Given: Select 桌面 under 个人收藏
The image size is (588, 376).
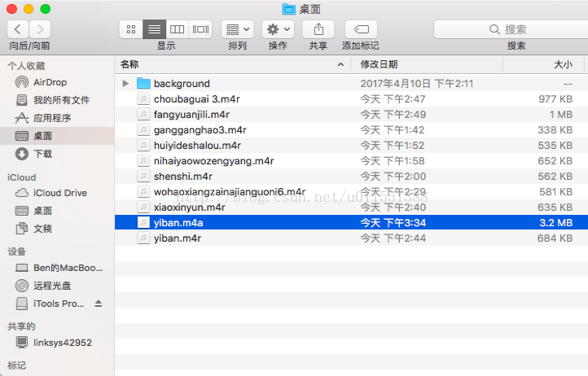Looking at the screenshot, I should point(57,136).
